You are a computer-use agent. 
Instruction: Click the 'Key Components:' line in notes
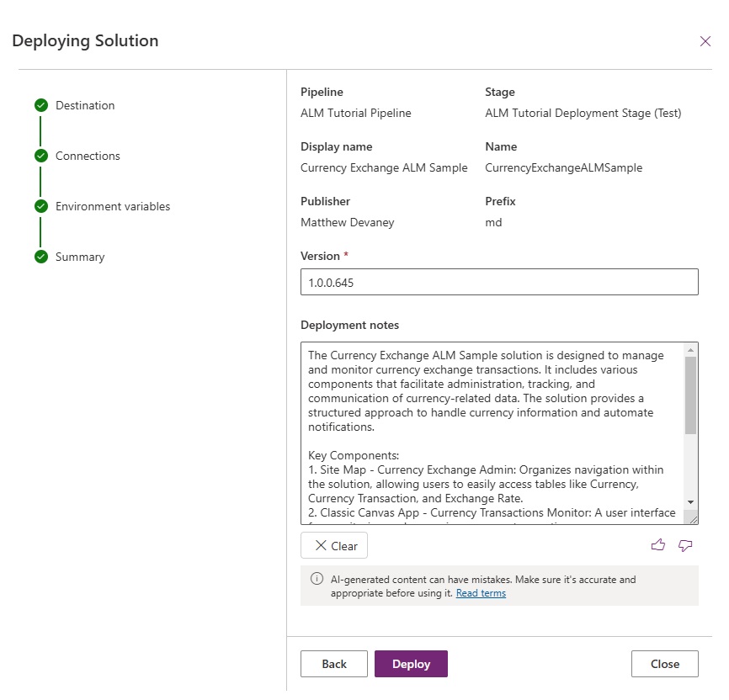pos(354,455)
